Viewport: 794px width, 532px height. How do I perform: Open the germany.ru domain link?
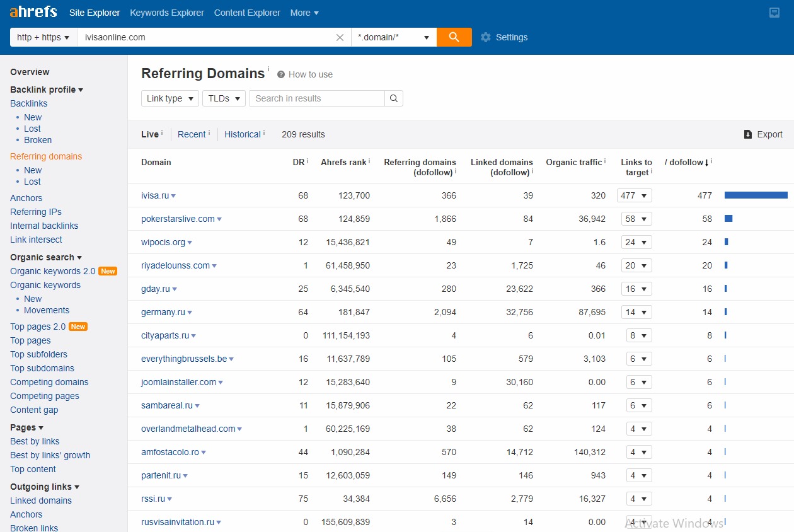(162, 311)
